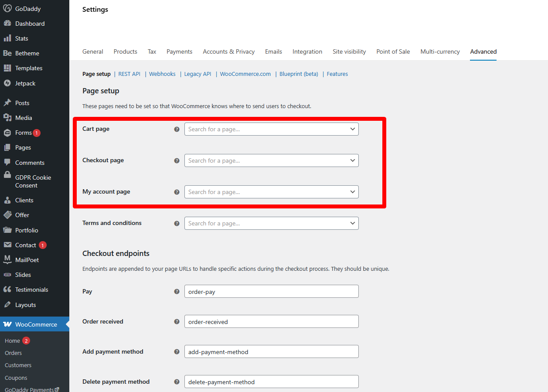This screenshot has height=392, width=548.
Task: Click the MailPoet sidebar icon
Action: point(7,260)
